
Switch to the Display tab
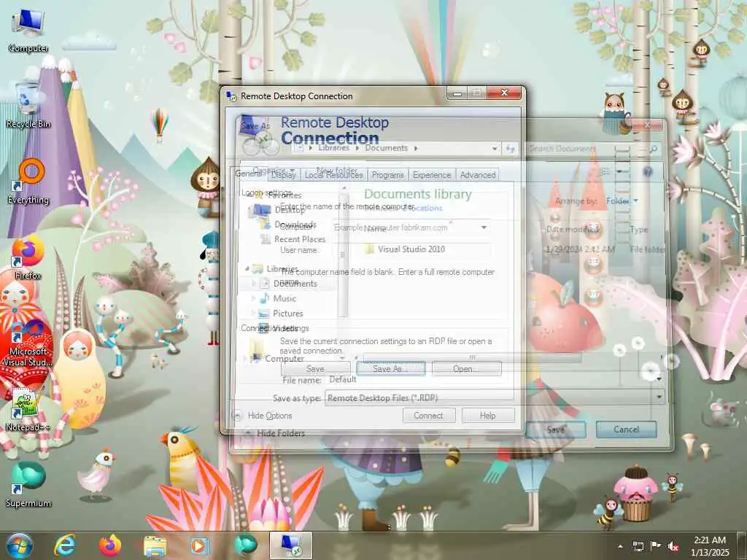coord(284,175)
